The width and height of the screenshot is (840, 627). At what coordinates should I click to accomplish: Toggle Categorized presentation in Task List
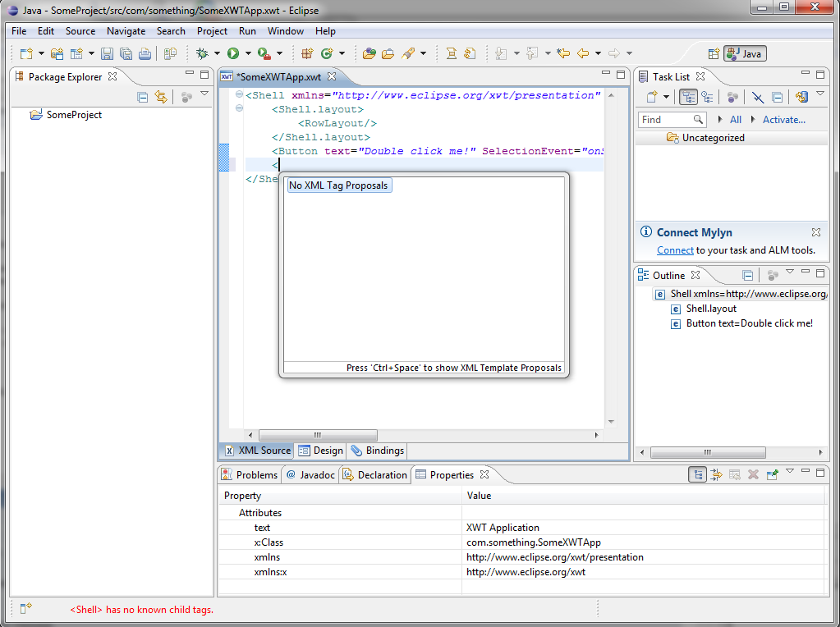(x=688, y=97)
